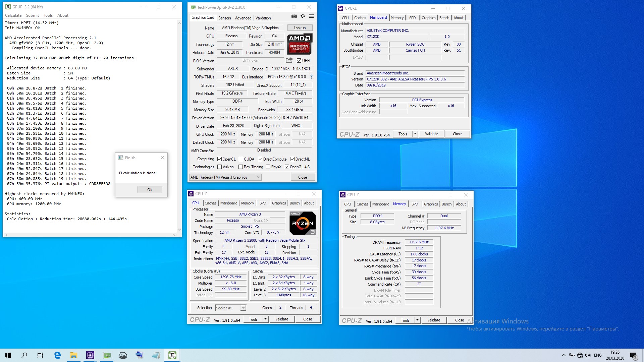Open the Tools menu in GPUPI
This screenshot has height=362, width=644.
[x=48, y=15]
